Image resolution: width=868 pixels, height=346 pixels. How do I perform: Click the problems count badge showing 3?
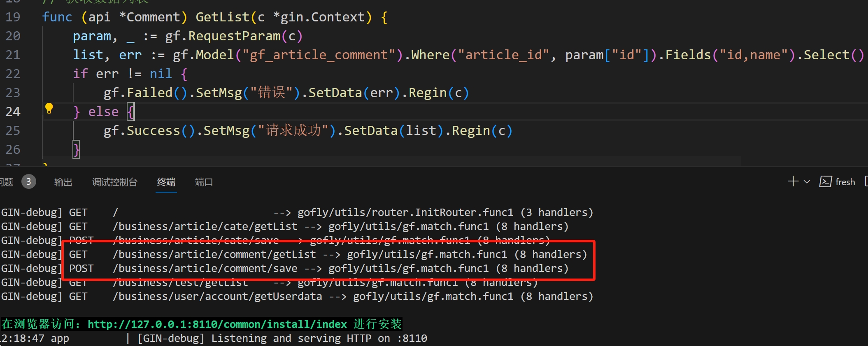coord(28,181)
